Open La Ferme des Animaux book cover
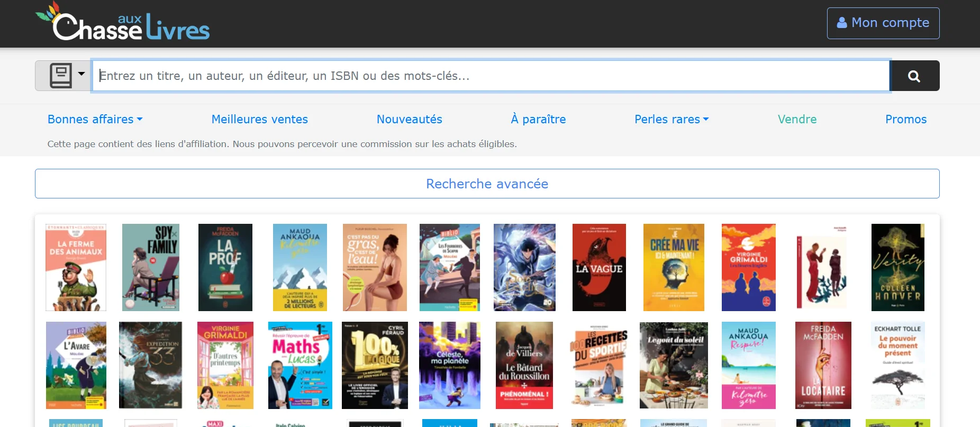 76,267
